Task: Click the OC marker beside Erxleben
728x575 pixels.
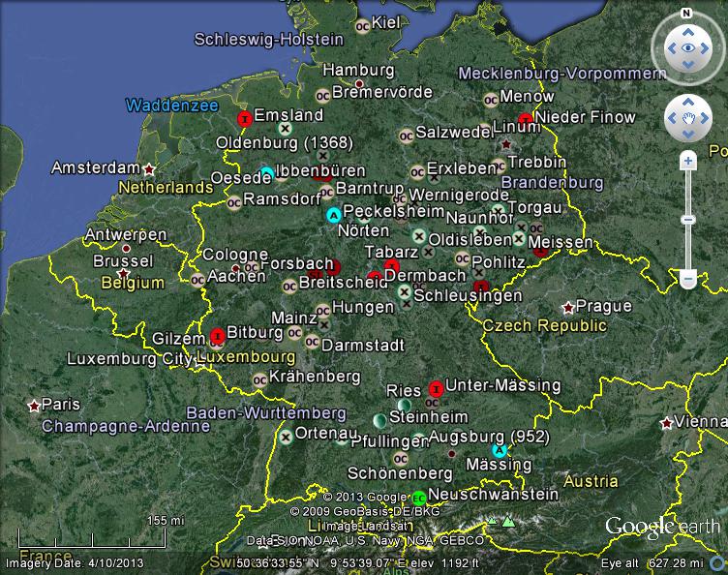Action: (x=417, y=172)
